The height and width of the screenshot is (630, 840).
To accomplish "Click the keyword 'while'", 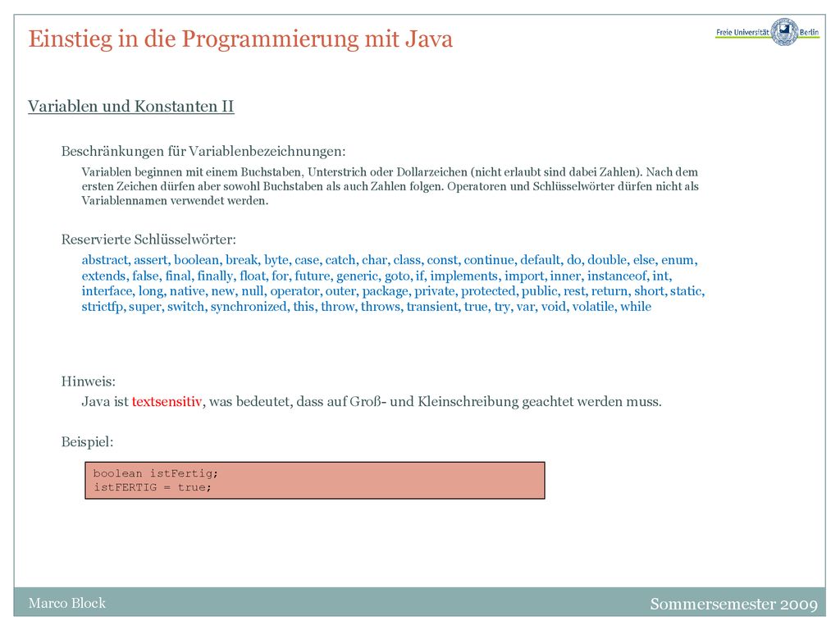I will pos(636,307).
